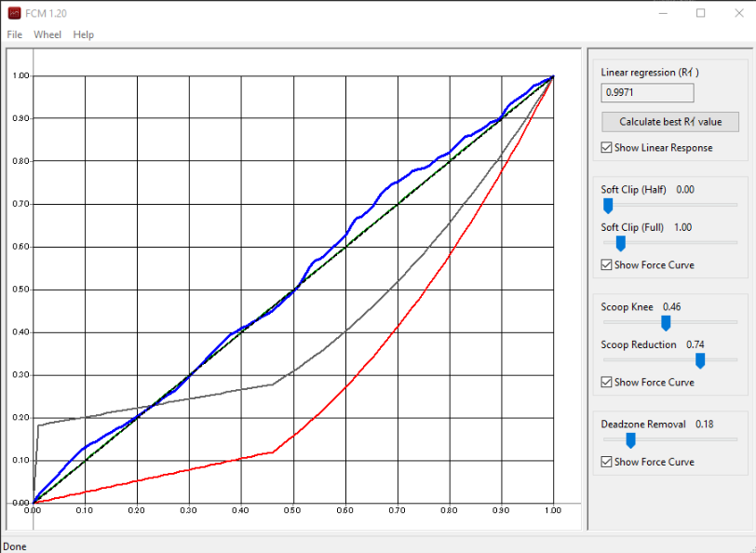The image size is (756, 553).
Task: Close the FCM window
Action: click(738, 13)
